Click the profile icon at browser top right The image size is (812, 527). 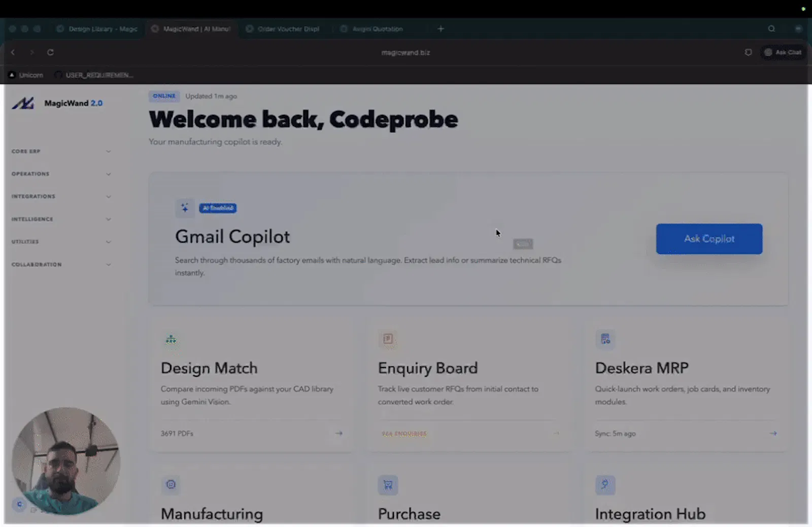tap(798, 29)
